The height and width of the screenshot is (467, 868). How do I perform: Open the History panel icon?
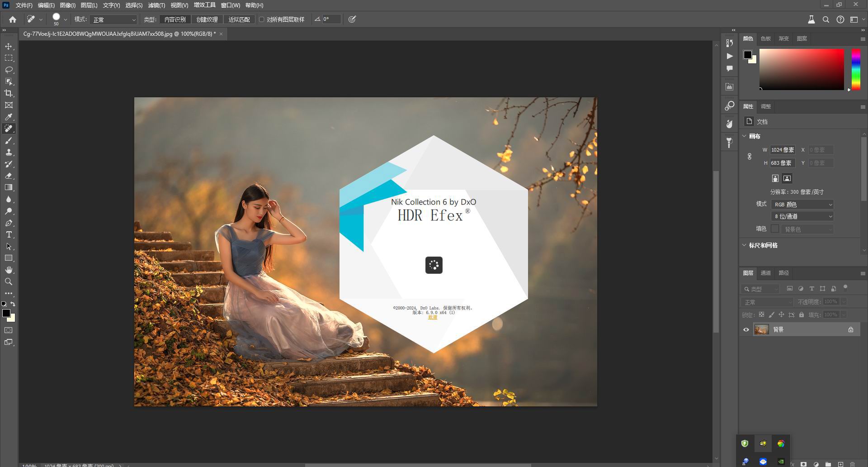[x=729, y=43]
